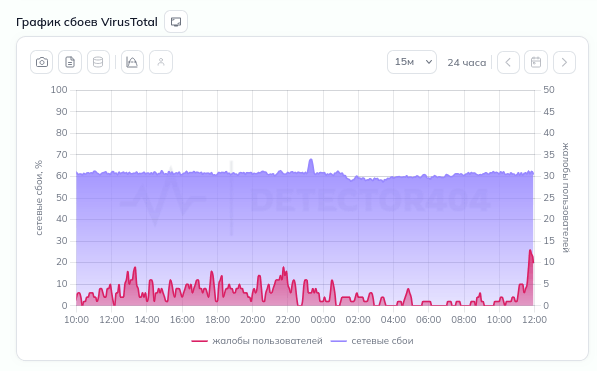Click the '24 часа' range label
This screenshot has width=597, height=371.
click(x=467, y=62)
